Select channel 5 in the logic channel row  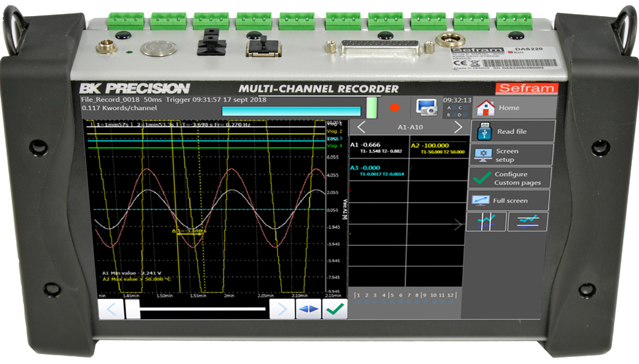tap(392, 295)
